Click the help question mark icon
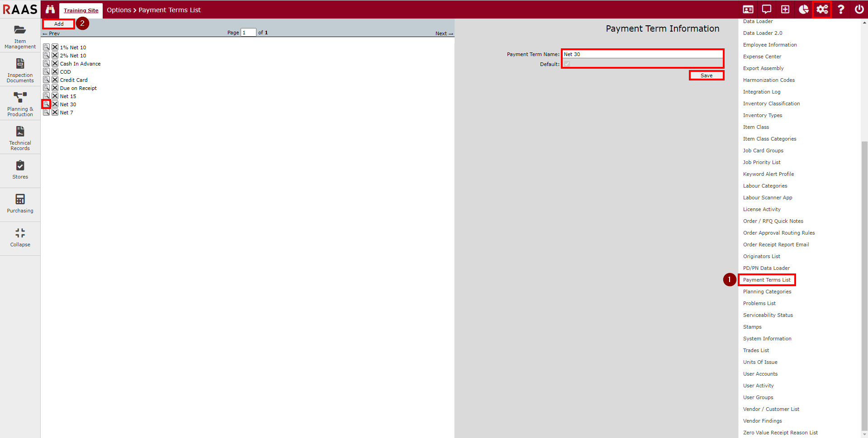 pos(840,9)
